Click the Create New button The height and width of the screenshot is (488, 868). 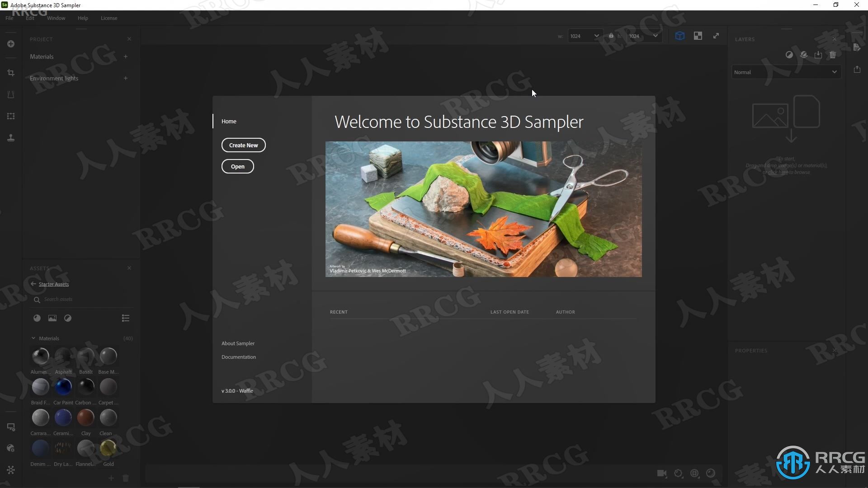(x=243, y=145)
